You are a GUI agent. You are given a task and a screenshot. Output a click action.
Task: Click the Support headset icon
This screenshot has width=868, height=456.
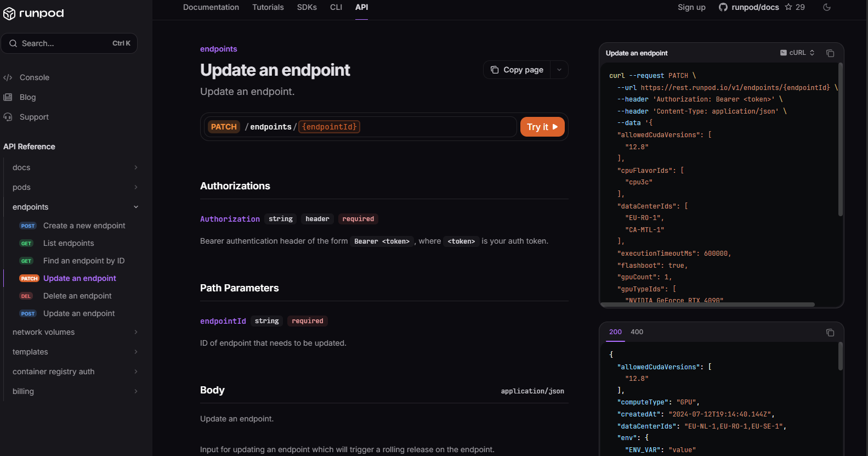8,117
